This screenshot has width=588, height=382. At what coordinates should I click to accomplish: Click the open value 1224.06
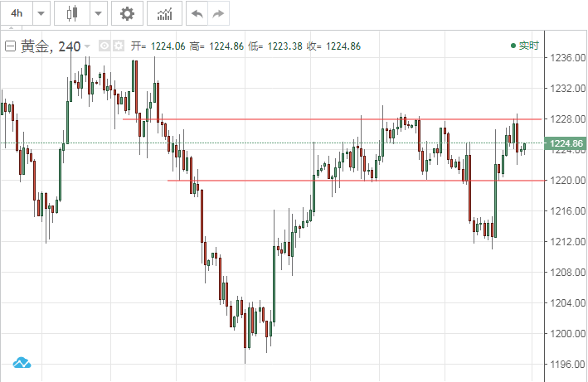point(168,46)
